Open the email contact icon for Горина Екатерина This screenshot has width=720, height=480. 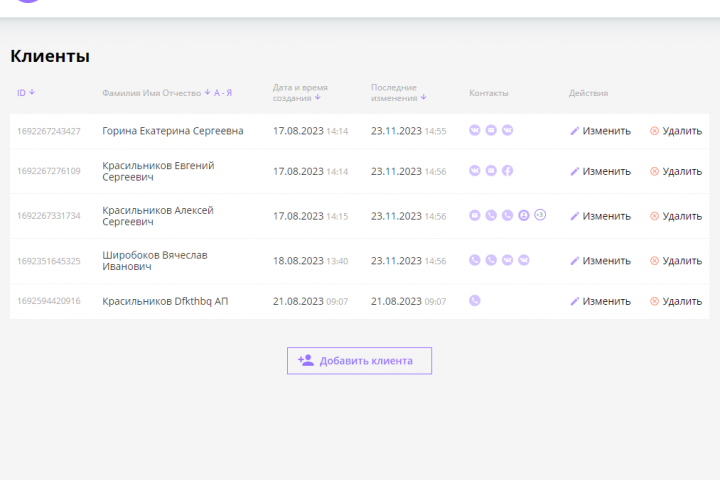click(491, 130)
